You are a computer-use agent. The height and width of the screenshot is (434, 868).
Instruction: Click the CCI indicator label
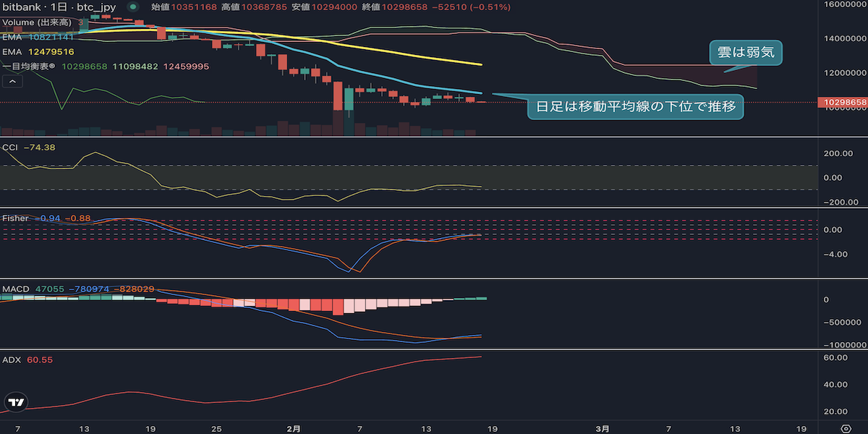coord(10,147)
